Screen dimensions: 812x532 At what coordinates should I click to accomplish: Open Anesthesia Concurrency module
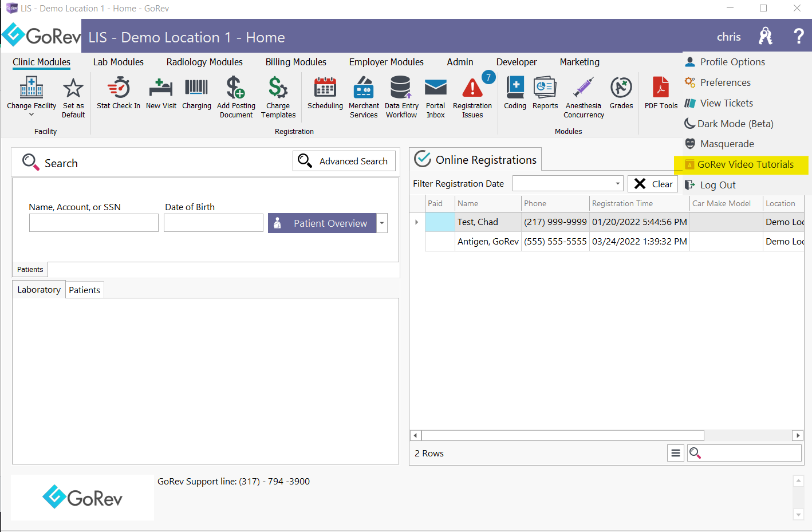tap(584, 97)
